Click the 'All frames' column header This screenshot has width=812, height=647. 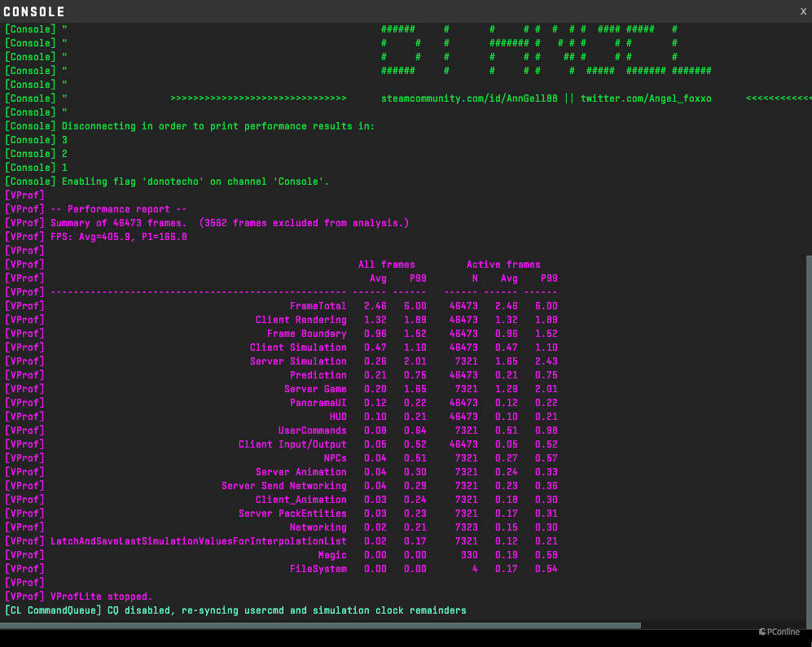pyautogui.click(x=386, y=264)
